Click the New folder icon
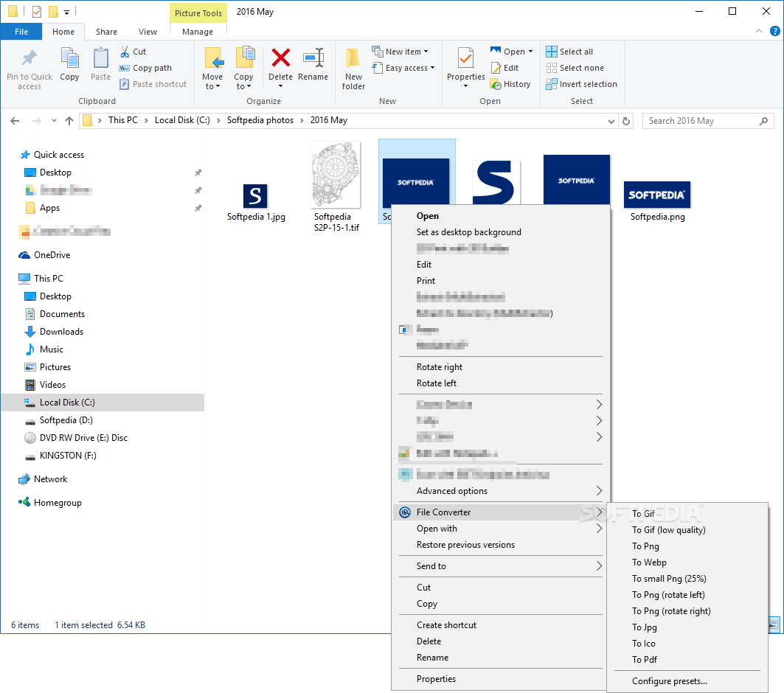Image resolution: width=784 pixels, height=693 pixels. pyautogui.click(x=353, y=58)
